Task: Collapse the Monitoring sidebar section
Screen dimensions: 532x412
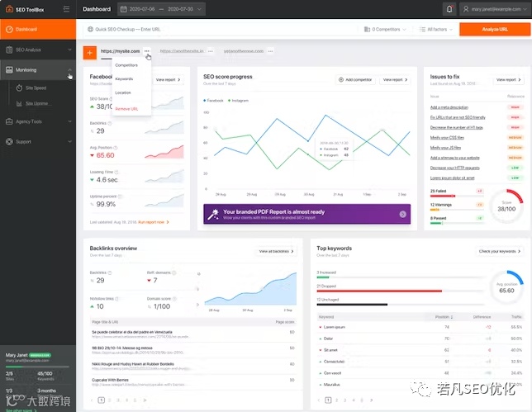Action: click(x=38, y=70)
